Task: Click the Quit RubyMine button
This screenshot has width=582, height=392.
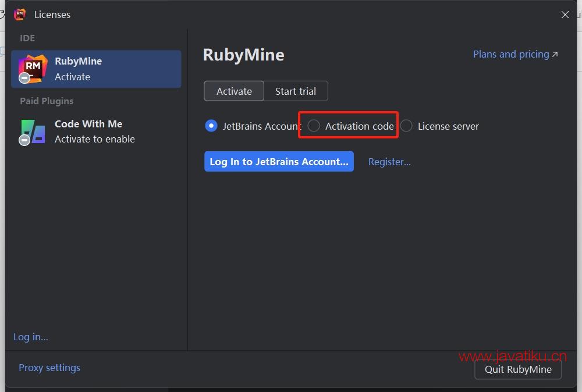Action: 518,369
